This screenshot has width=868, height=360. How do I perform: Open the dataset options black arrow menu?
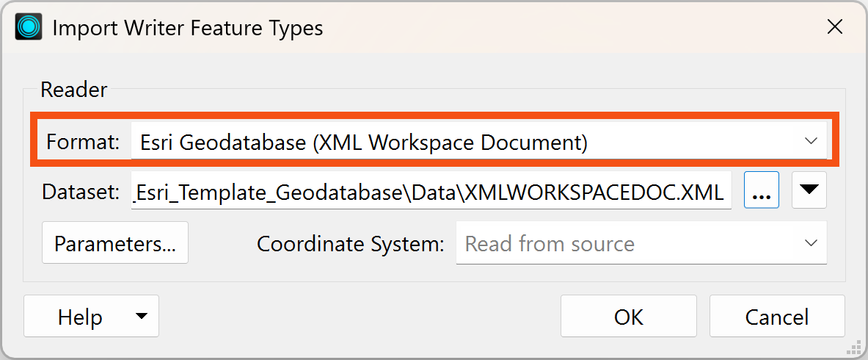click(809, 190)
